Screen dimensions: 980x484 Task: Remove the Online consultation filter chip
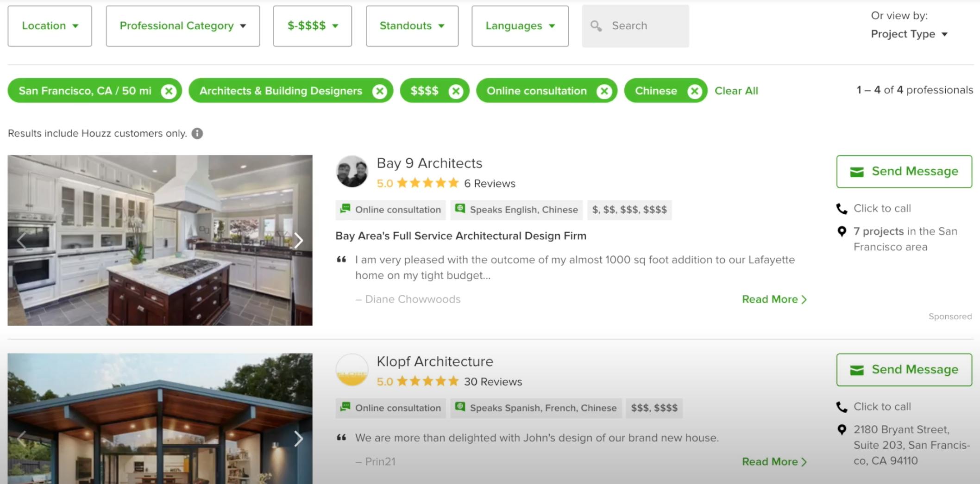604,91
